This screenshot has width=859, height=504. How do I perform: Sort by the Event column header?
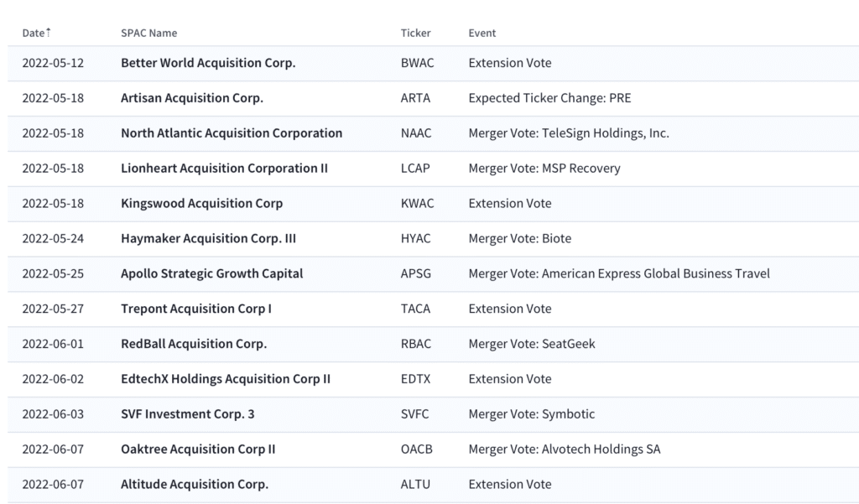pos(482,33)
